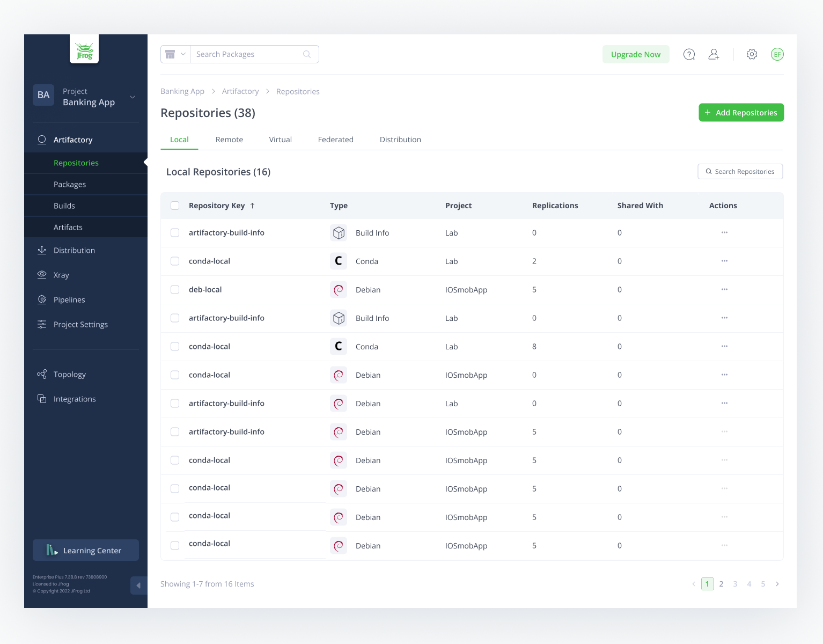
Task: Follow the Artifactory breadcrumb link
Action: point(240,91)
